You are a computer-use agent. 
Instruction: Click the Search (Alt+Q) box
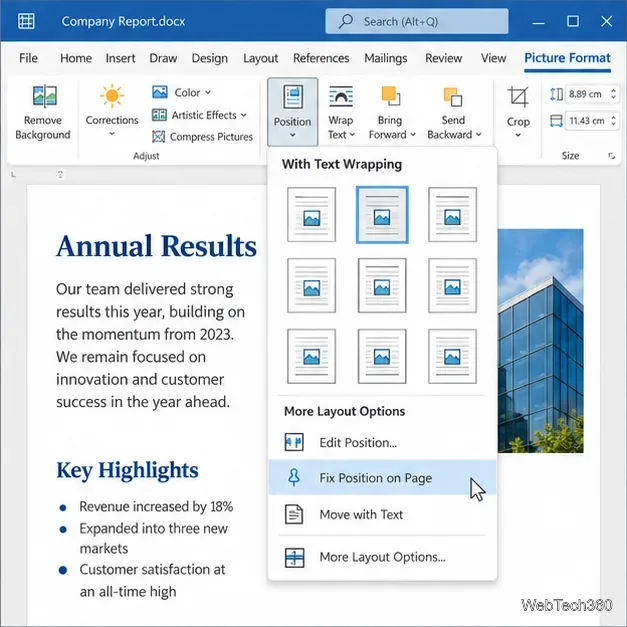417,21
